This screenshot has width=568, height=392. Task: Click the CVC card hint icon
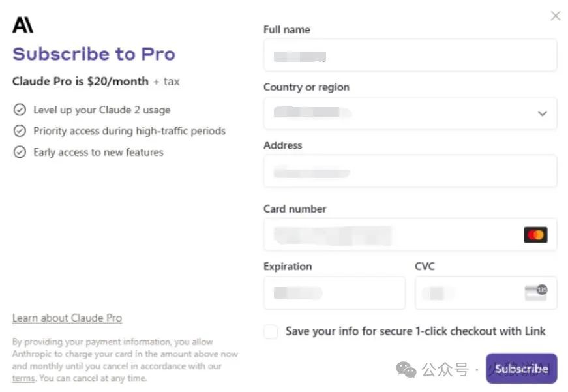536,293
